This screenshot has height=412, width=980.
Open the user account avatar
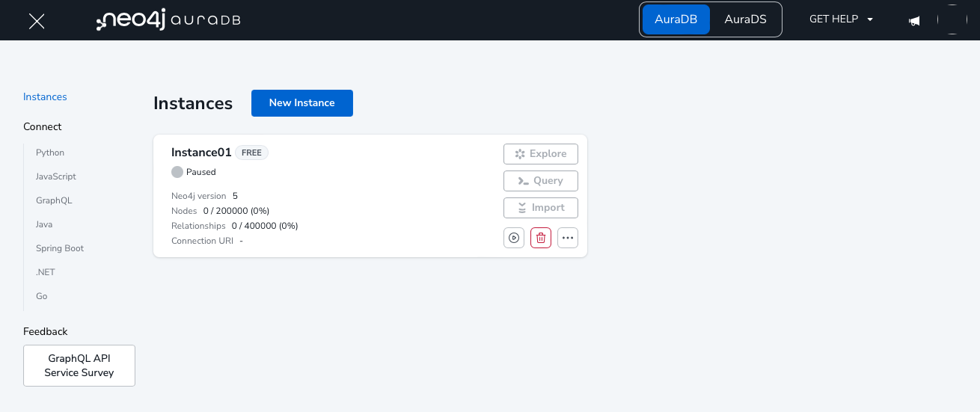(952, 19)
